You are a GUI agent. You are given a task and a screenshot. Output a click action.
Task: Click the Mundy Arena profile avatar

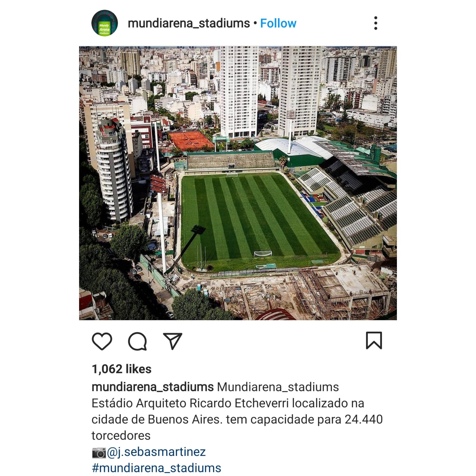coord(104,23)
